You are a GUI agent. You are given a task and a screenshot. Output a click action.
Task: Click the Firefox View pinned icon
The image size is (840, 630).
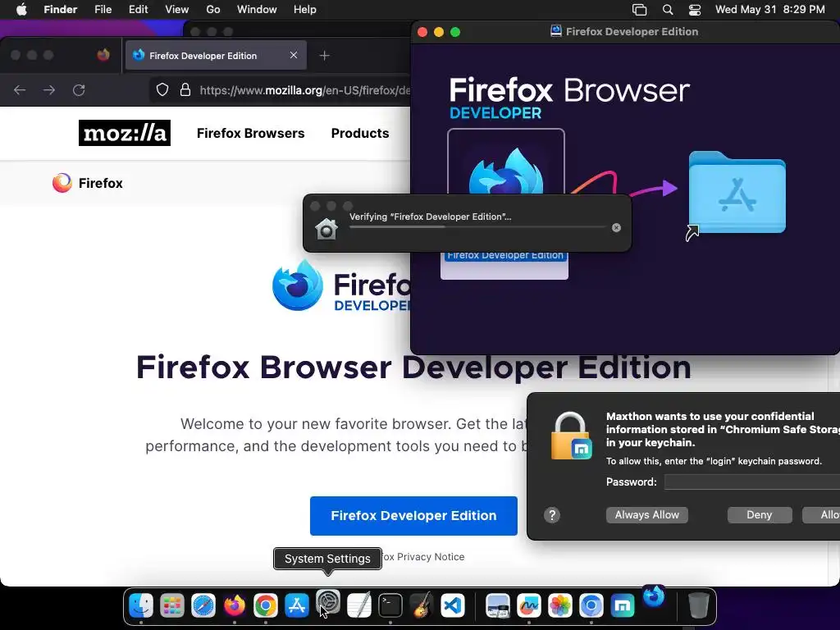pos(103,55)
